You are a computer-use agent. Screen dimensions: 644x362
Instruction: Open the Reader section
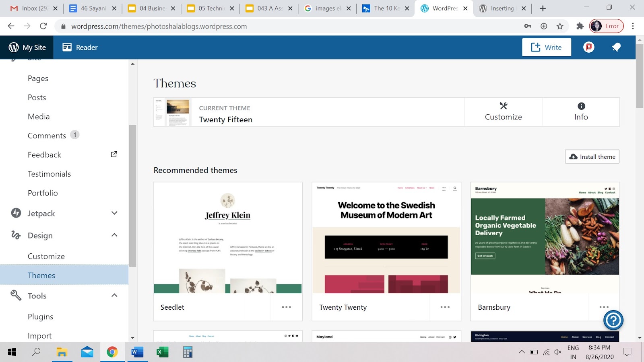pos(80,47)
